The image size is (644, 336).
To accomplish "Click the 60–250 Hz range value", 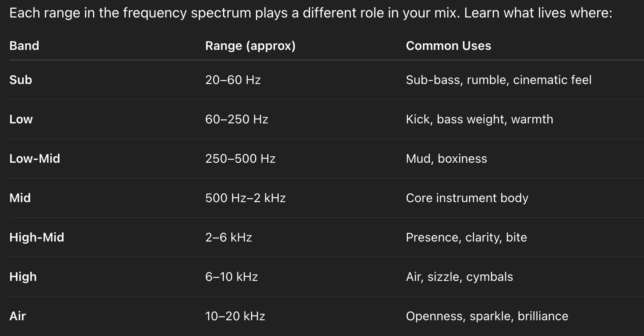I will point(237,119).
